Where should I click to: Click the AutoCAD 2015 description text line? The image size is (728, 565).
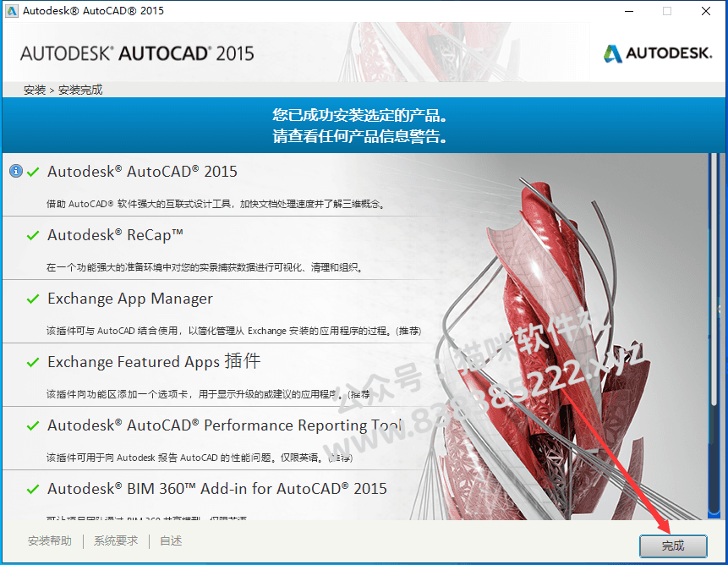pyautogui.click(x=216, y=204)
